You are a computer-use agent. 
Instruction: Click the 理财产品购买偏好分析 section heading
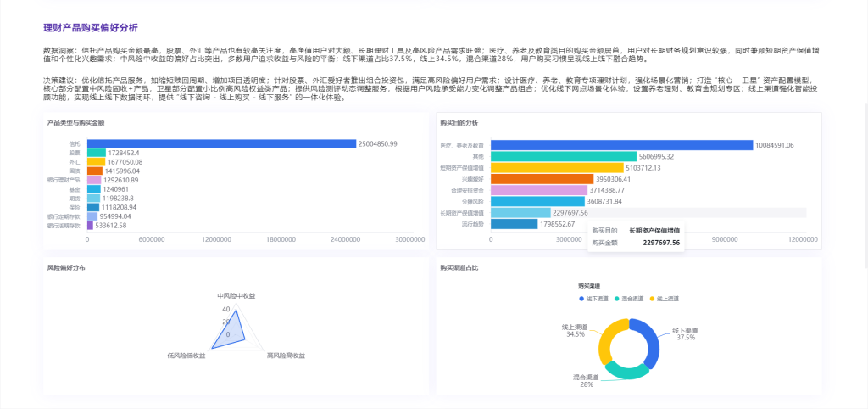point(91,28)
